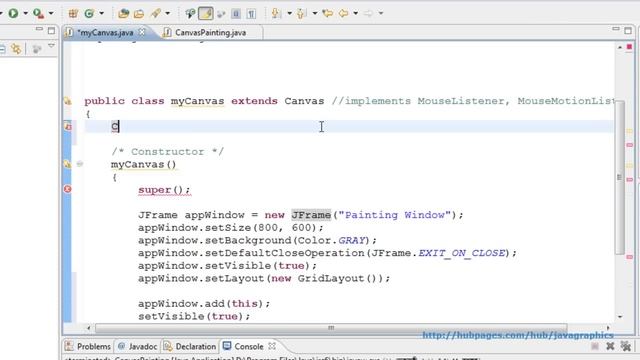Screen dimensions: 640x360
Task: Click the New Java Class icon
Action: pos(89,13)
